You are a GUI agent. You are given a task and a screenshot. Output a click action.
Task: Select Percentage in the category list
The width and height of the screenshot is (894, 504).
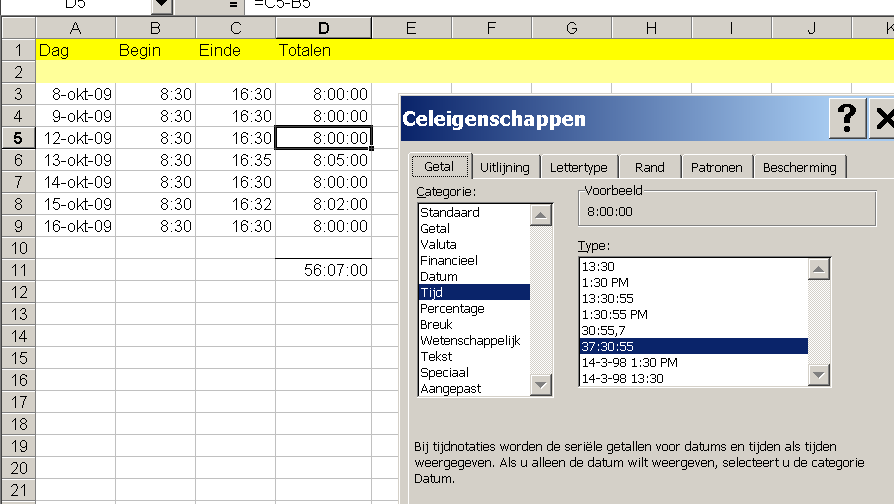click(x=452, y=308)
